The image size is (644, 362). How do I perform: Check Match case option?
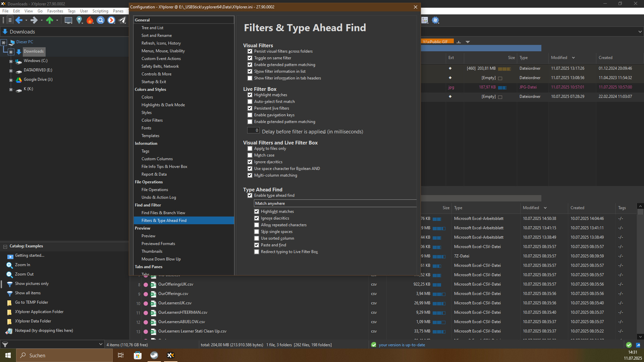coord(250,155)
